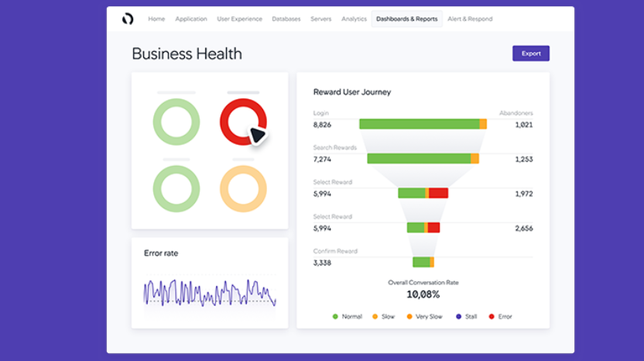Select the red donut health indicator
This screenshot has width=644, height=361.
(243, 122)
